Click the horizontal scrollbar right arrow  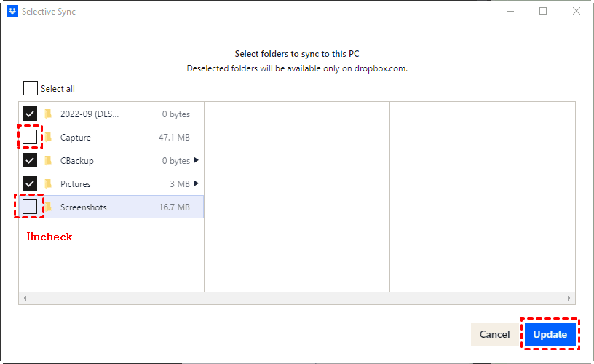(570, 298)
